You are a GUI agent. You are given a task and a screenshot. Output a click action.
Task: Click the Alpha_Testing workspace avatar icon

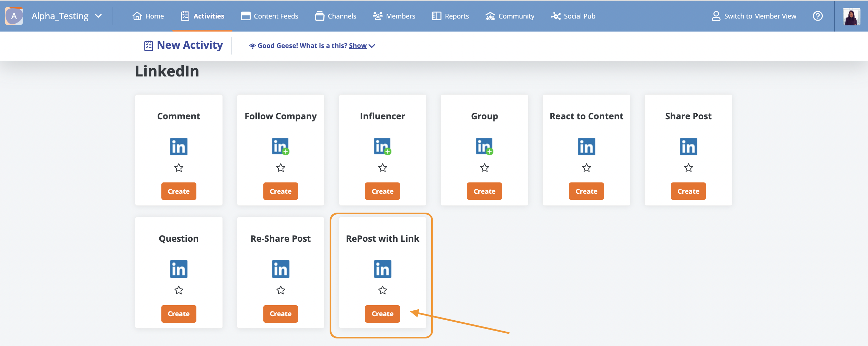14,16
